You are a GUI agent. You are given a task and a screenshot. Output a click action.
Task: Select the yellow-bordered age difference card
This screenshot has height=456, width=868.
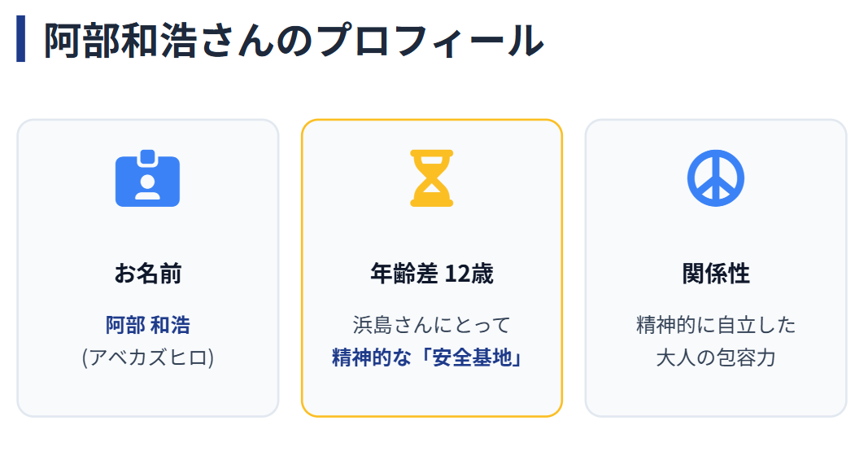pyautogui.click(x=431, y=391)
